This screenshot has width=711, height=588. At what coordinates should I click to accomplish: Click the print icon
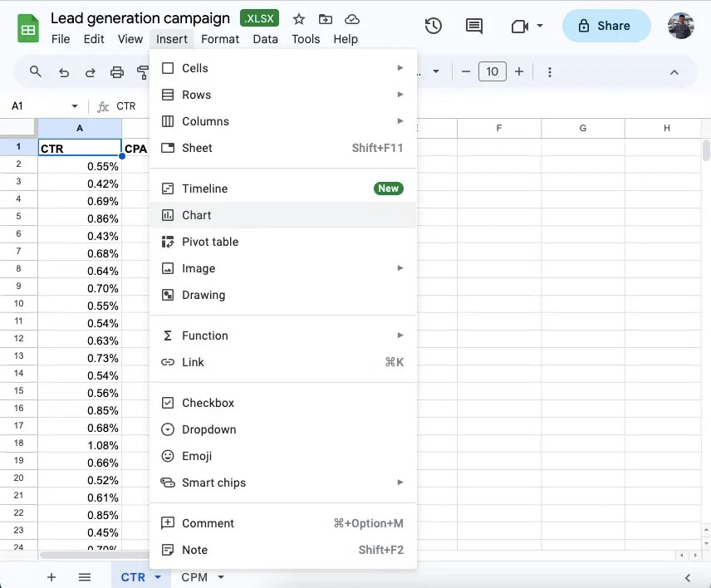pyautogui.click(x=116, y=72)
